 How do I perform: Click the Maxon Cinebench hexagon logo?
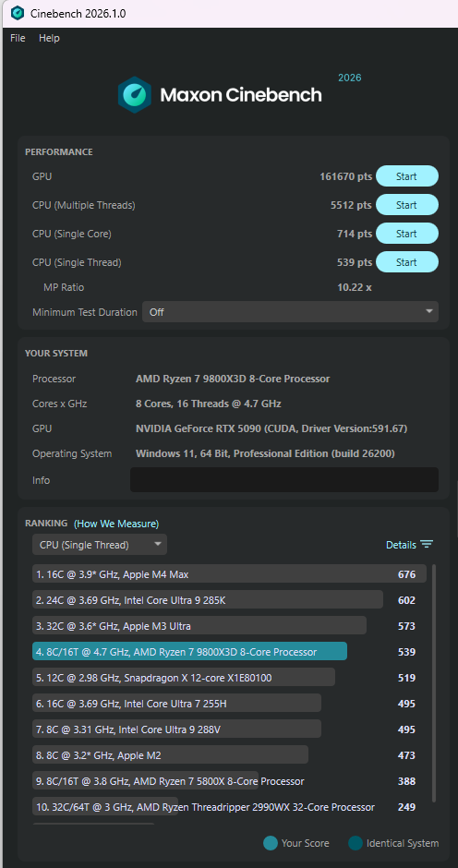135,95
